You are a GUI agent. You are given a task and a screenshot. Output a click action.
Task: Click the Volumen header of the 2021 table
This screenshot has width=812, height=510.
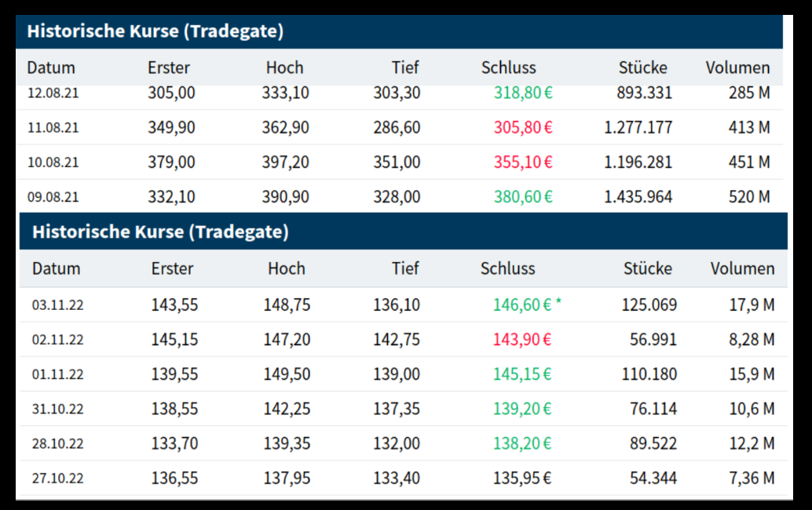pyautogui.click(x=737, y=67)
